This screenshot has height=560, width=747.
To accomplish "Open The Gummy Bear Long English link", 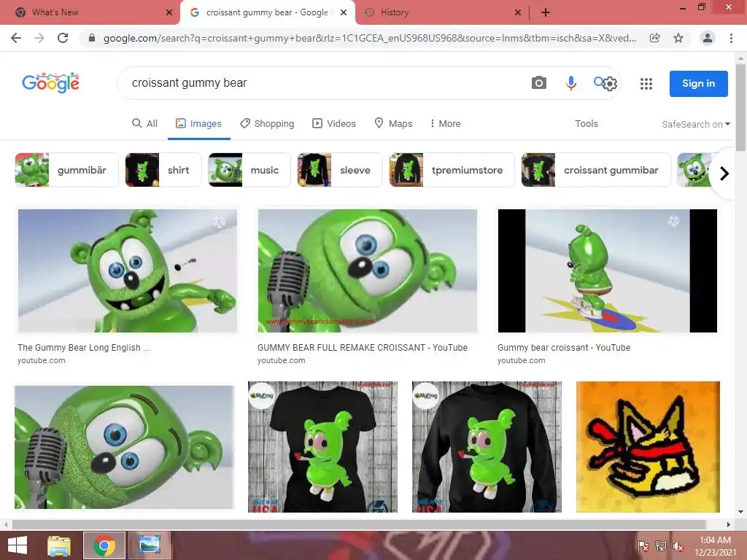I will [84, 348].
